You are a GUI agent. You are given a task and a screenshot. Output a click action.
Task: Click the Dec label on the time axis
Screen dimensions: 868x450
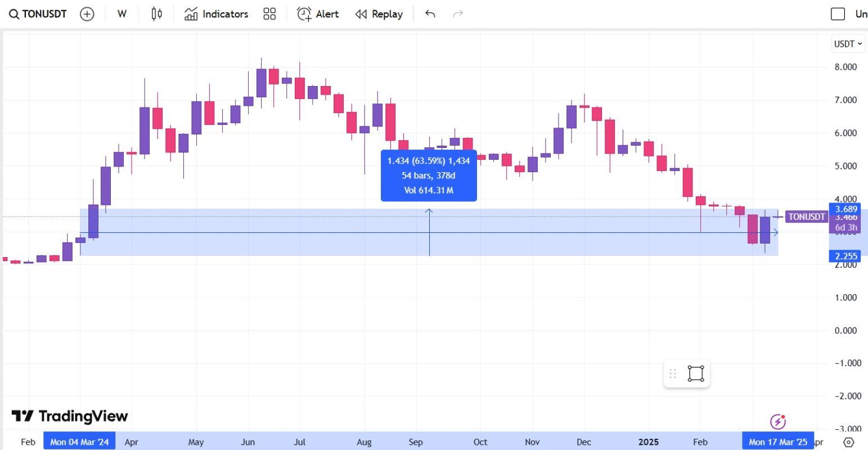pos(584,442)
